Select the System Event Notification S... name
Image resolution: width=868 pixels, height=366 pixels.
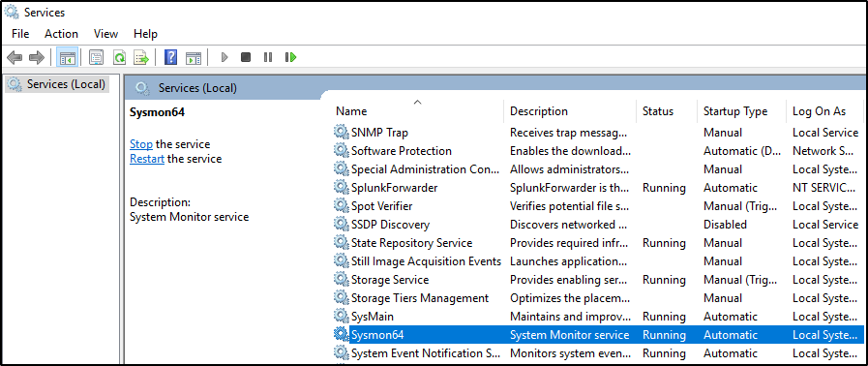click(x=425, y=352)
